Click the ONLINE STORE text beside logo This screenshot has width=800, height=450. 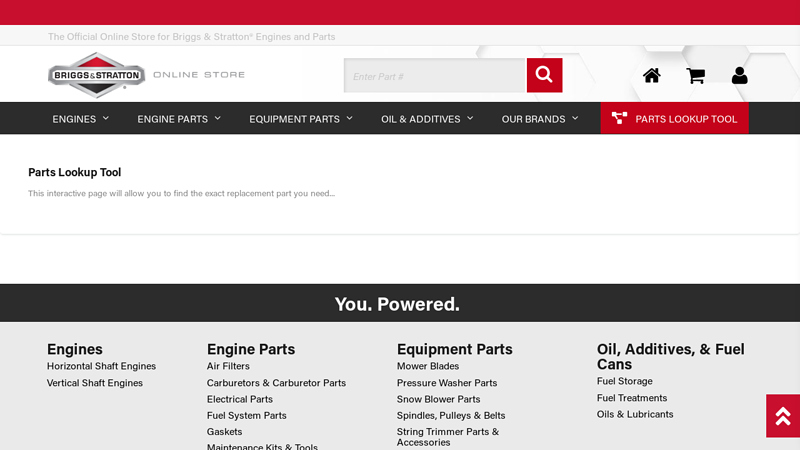199,74
